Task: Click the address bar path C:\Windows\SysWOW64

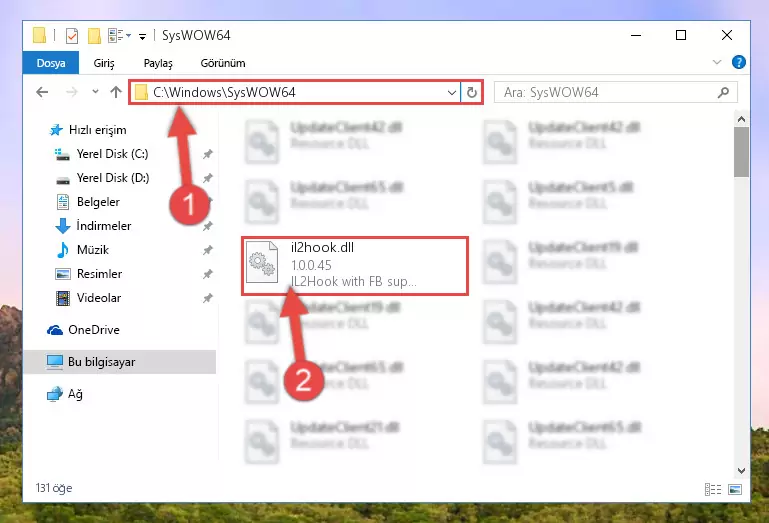Action: 224,92
